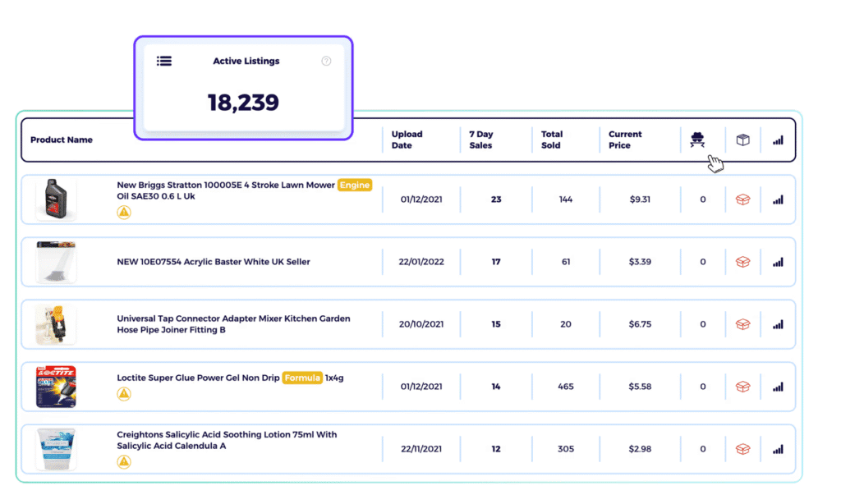Click the package column header icon
This screenshot has width=841, height=504.
point(742,140)
